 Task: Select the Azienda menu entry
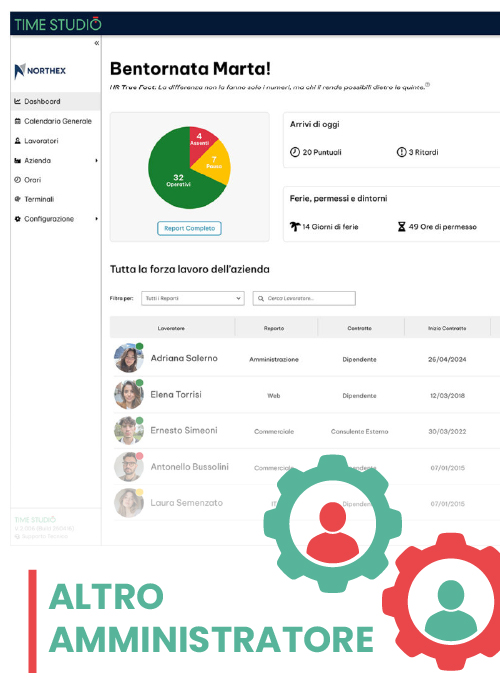[x=38, y=160]
